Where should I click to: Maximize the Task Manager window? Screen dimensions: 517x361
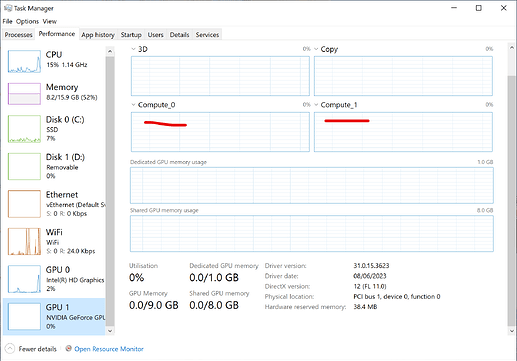479,8
